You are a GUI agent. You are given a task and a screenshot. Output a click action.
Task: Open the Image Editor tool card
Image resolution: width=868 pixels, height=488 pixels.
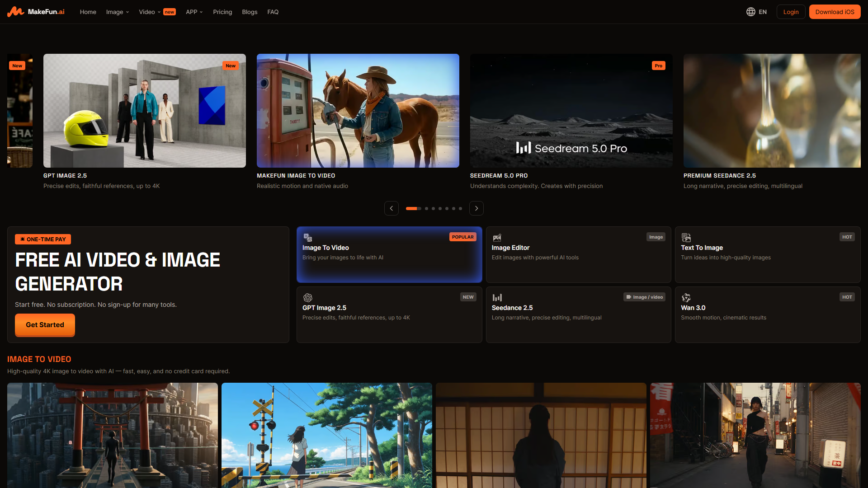578,255
